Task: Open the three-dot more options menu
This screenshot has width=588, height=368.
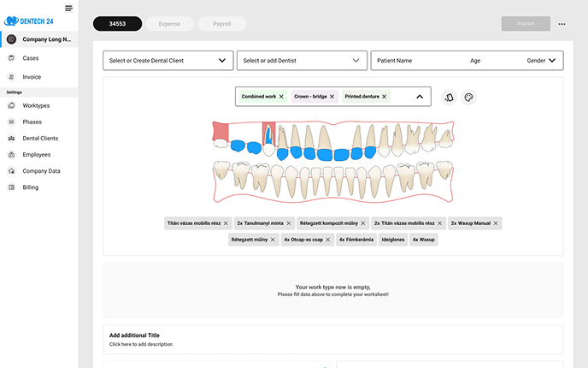Action: [562, 24]
